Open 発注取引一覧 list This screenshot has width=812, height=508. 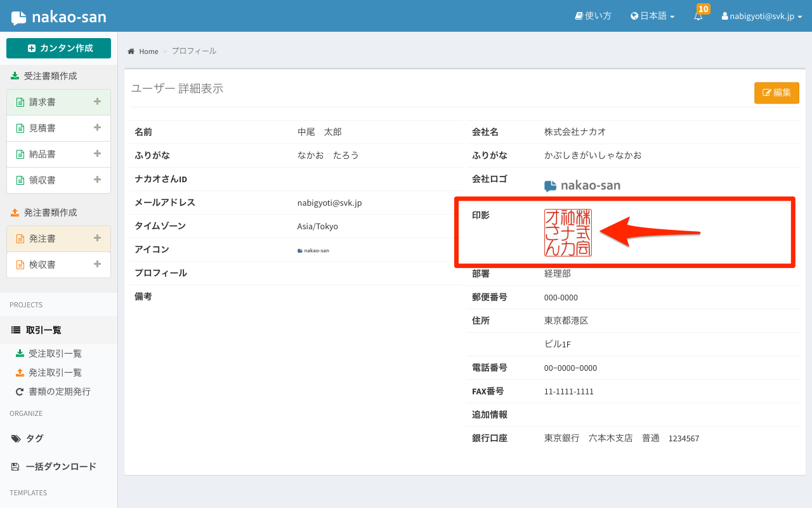[x=55, y=373]
